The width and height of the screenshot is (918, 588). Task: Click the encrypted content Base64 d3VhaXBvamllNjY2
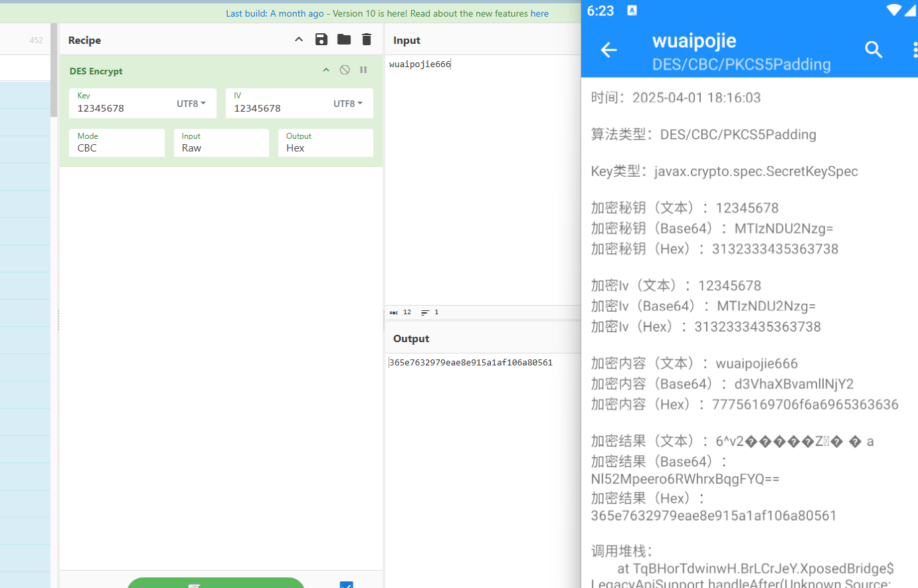pos(794,384)
